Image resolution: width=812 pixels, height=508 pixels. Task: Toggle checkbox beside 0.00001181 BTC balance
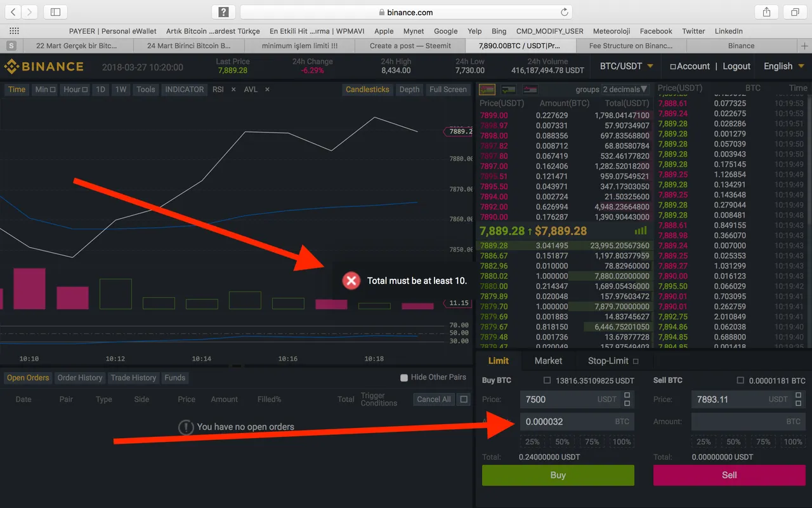pyautogui.click(x=740, y=380)
